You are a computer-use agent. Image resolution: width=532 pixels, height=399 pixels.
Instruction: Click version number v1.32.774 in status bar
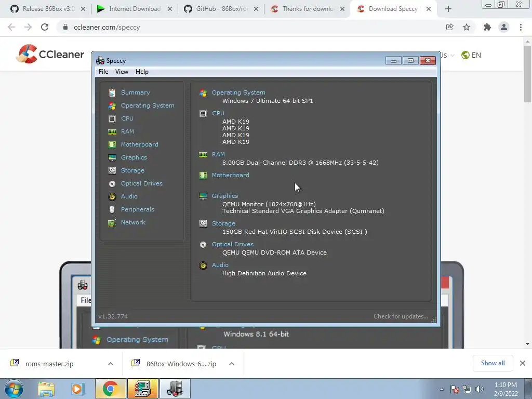pyautogui.click(x=113, y=316)
